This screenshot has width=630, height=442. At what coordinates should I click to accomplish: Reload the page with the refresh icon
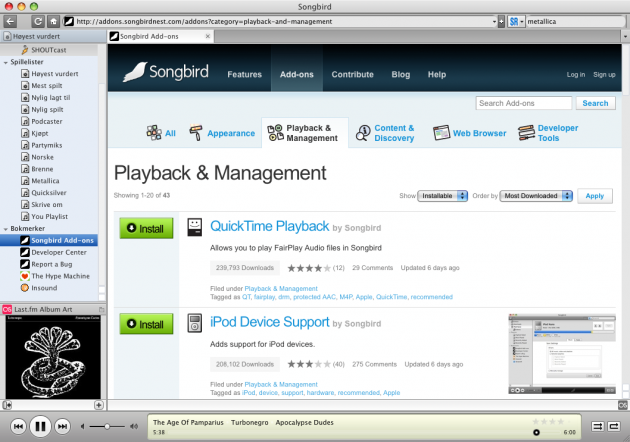pyautogui.click(x=38, y=21)
